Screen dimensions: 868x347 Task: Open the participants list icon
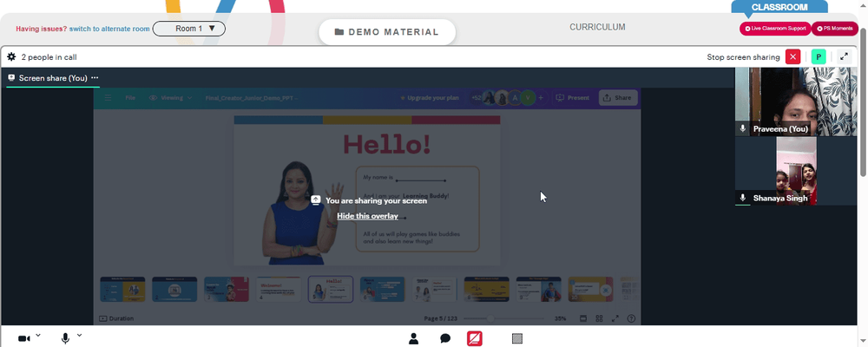pos(413,338)
